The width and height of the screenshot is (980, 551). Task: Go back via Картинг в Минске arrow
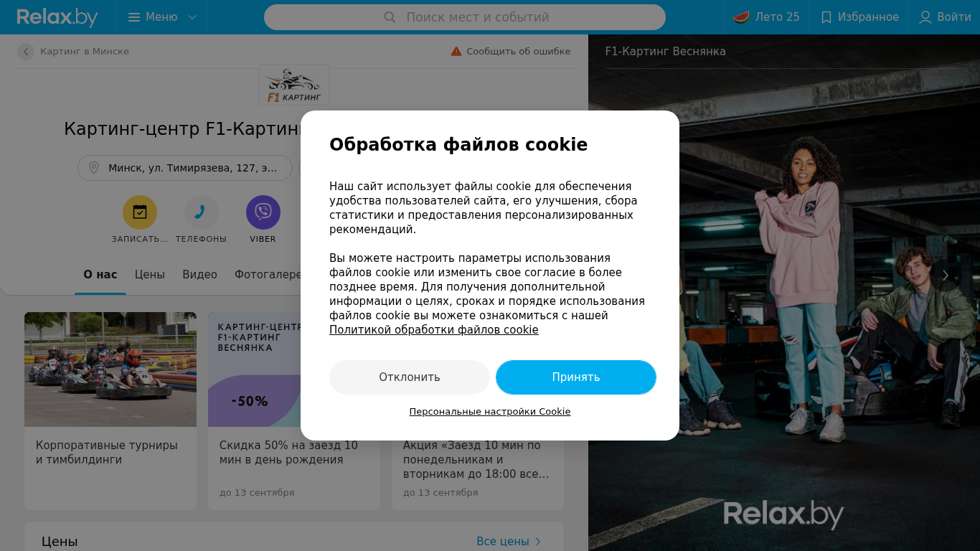click(26, 52)
